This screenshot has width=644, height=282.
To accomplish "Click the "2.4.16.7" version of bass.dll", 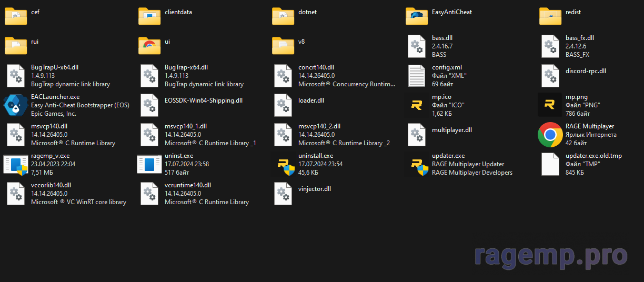I will click(442, 46).
